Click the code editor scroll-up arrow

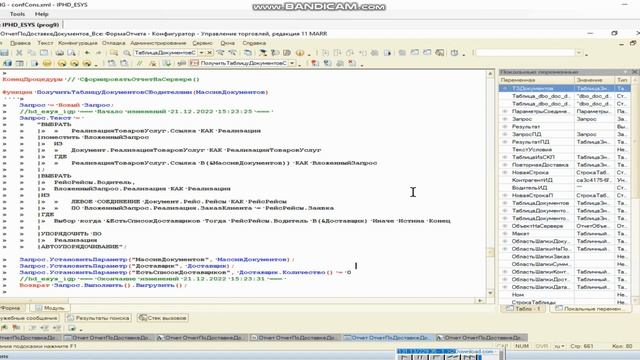click(x=490, y=74)
